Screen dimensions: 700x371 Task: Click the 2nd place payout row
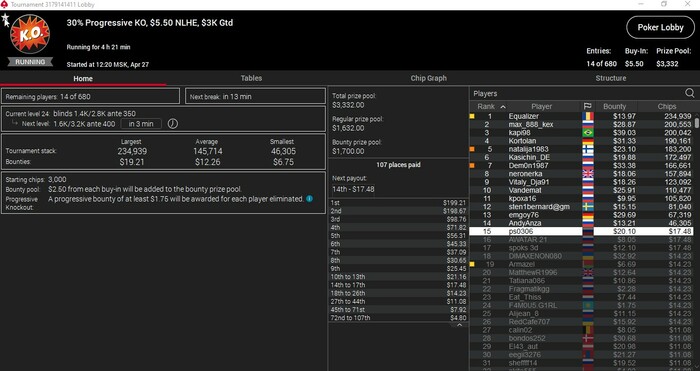click(398, 211)
